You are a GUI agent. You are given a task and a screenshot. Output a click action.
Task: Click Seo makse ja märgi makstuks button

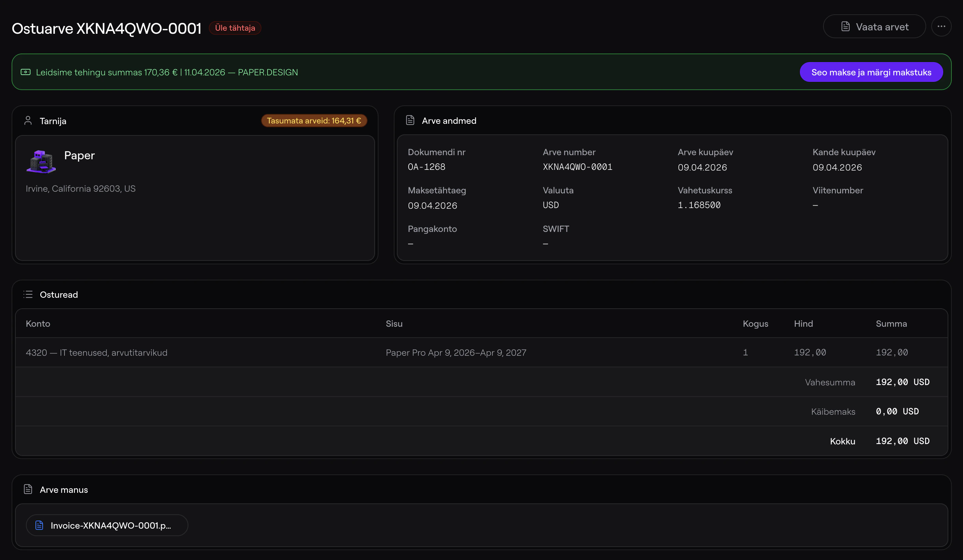point(871,72)
